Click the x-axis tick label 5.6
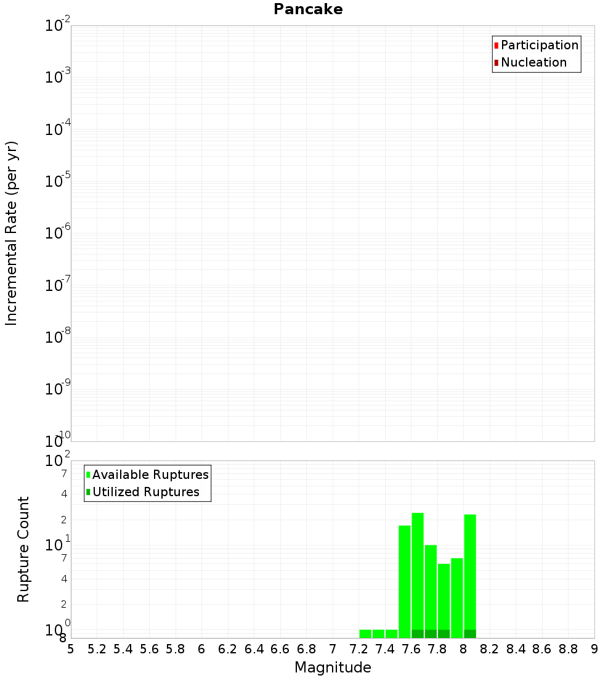 tap(149, 649)
